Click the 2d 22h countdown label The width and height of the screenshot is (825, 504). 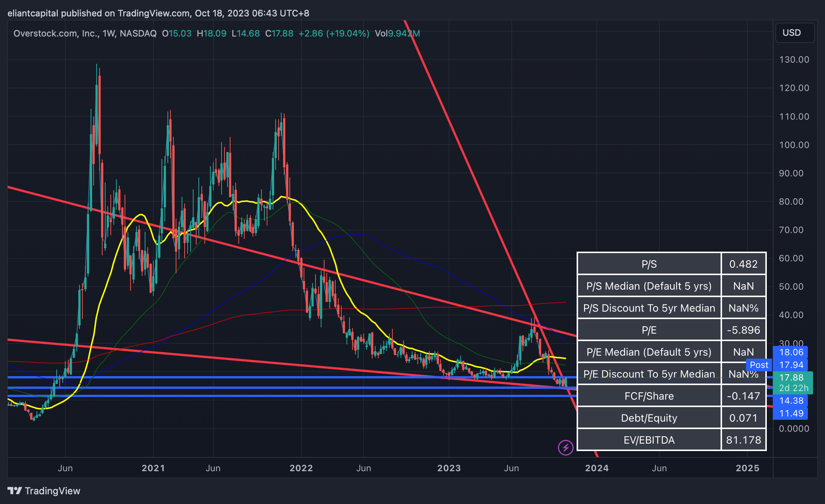793,388
